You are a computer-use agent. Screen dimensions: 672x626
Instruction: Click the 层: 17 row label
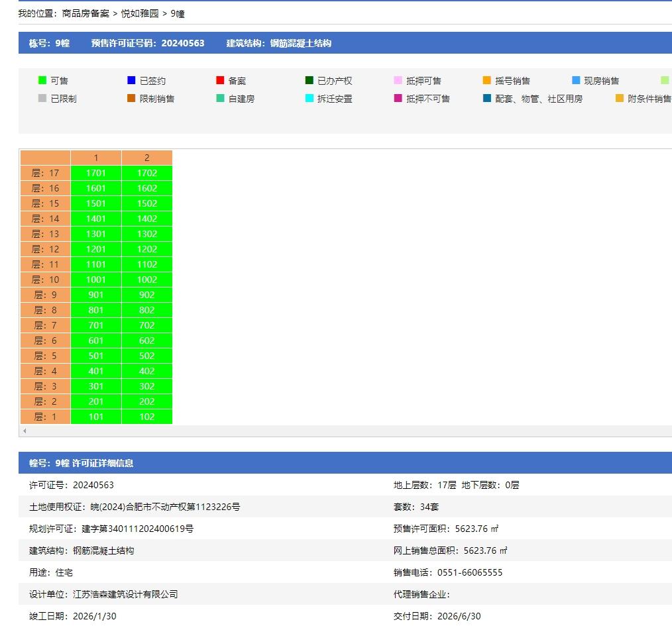46,173
